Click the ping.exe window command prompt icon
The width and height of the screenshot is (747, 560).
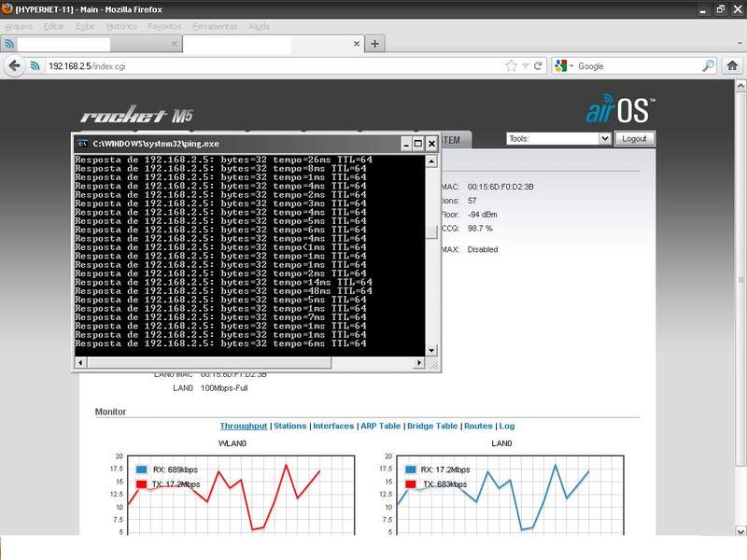coord(82,144)
